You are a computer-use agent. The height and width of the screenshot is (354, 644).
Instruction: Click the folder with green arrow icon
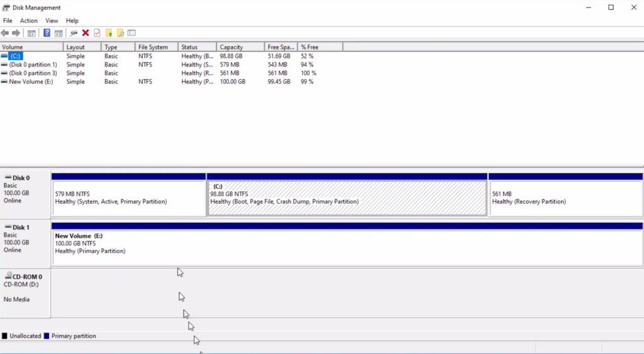[x=109, y=33]
